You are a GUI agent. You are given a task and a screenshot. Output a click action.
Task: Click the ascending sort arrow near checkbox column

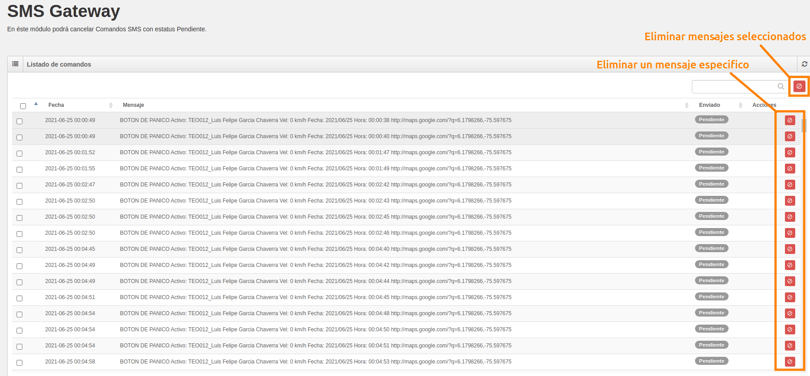point(36,104)
